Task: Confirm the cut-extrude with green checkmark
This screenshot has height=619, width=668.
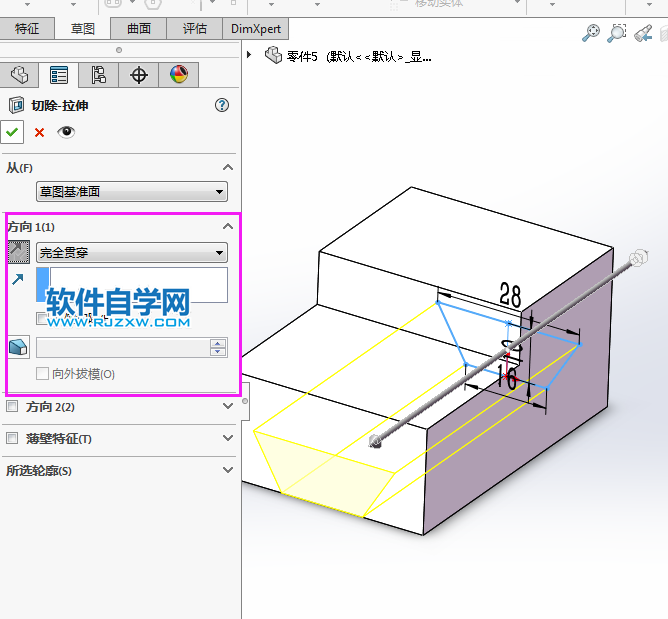Action: [x=13, y=132]
